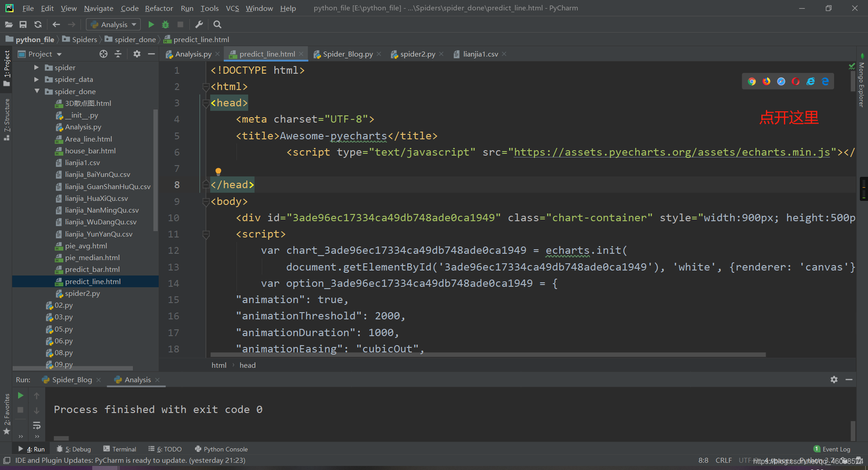This screenshot has width=868, height=470.
Task: Open file in Firefox browser icon
Action: (767, 81)
